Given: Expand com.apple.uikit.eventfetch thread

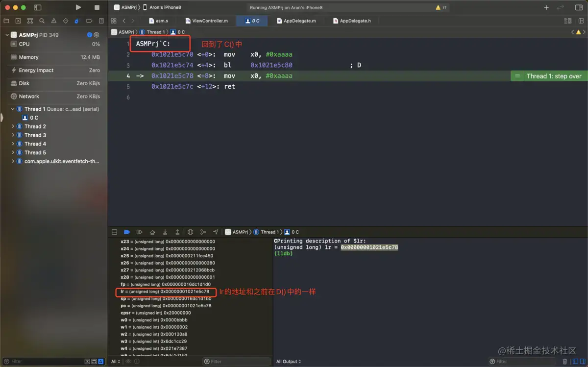Looking at the screenshot, I should [x=13, y=161].
